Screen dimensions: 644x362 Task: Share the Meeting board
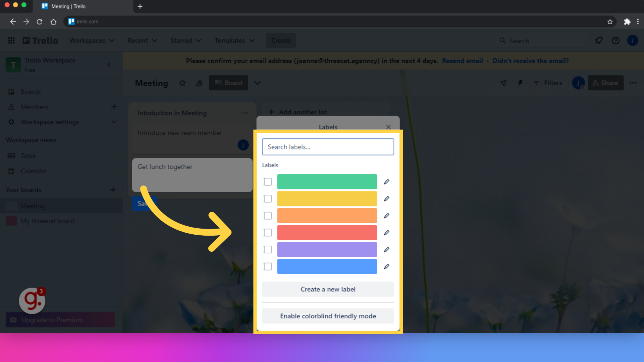pyautogui.click(x=606, y=83)
